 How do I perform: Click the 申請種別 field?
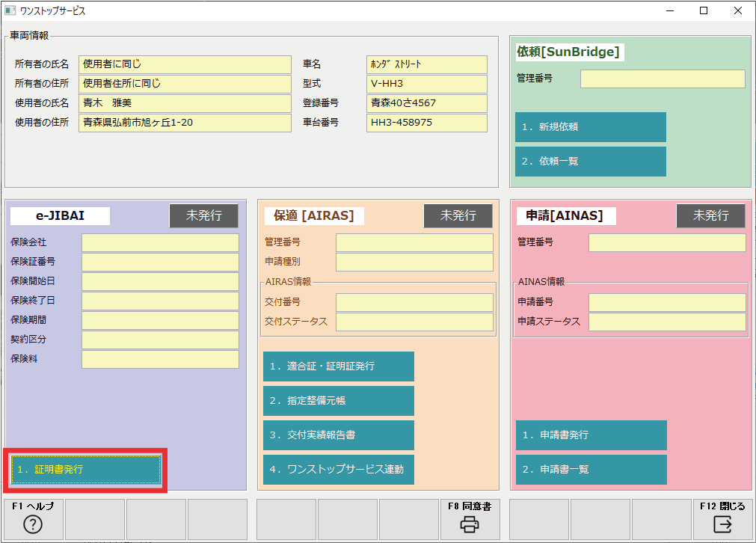(x=415, y=262)
